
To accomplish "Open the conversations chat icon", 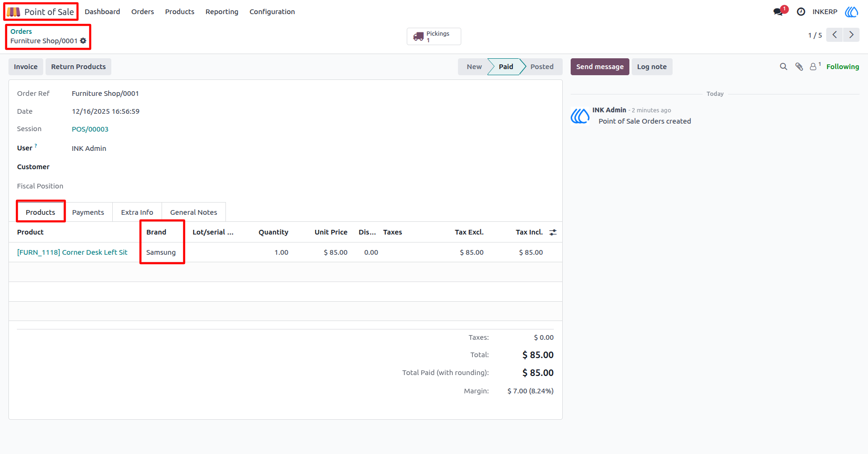I will click(x=778, y=12).
